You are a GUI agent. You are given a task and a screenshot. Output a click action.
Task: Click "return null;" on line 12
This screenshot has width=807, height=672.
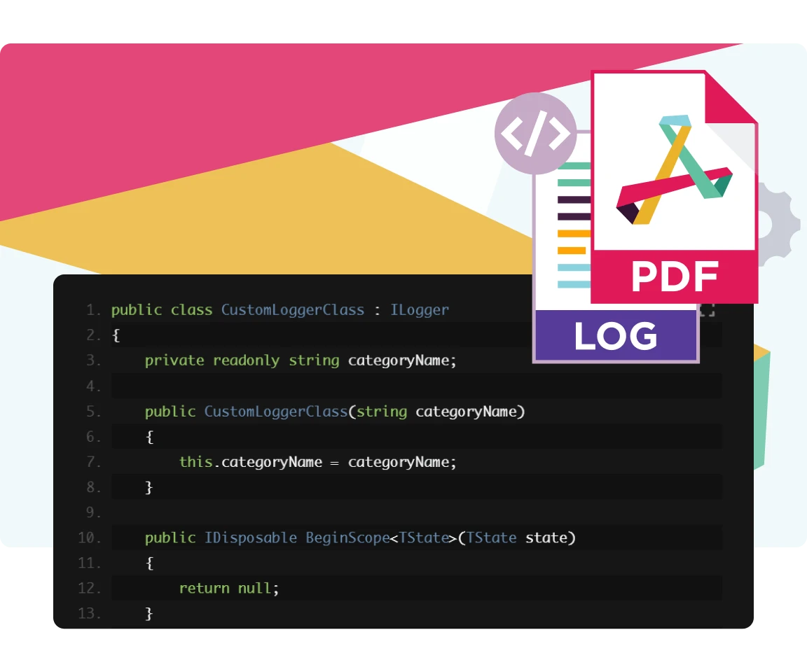(x=229, y=588)
